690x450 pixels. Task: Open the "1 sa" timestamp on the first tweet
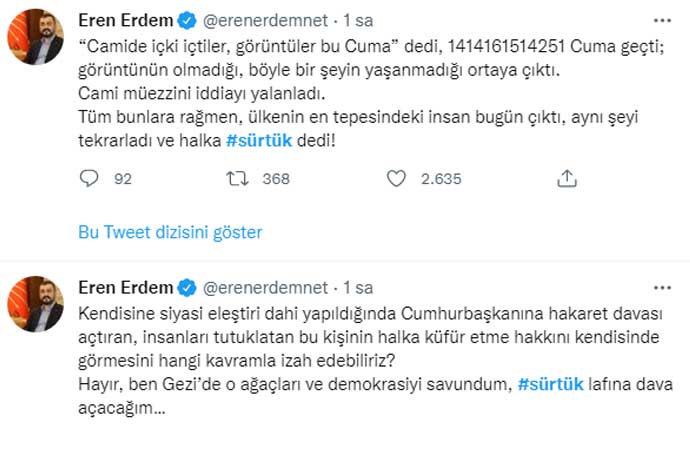(x=358, y=20)
